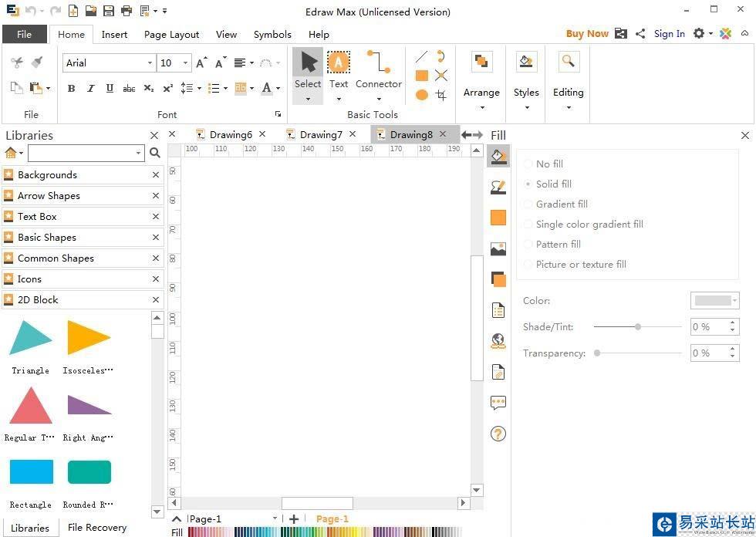The width and height of the screenshot is (756, 537).
Task: Open the Attachment panel icon
Action: [x=498, y=372]
